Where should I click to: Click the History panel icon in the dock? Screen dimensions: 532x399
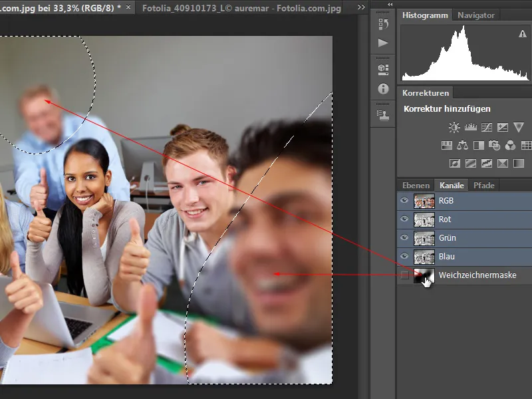click(x=382, y=25)
